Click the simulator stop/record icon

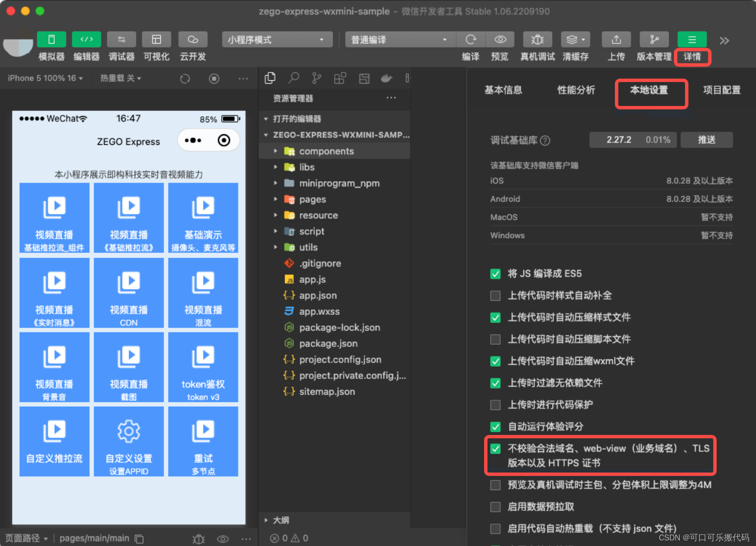(214, 79)
